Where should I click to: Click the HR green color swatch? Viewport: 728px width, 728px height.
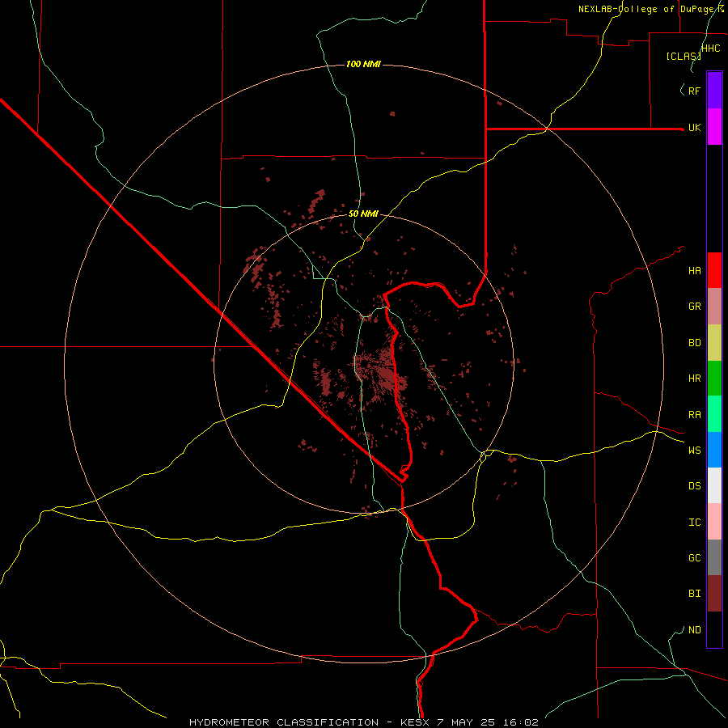714,379
